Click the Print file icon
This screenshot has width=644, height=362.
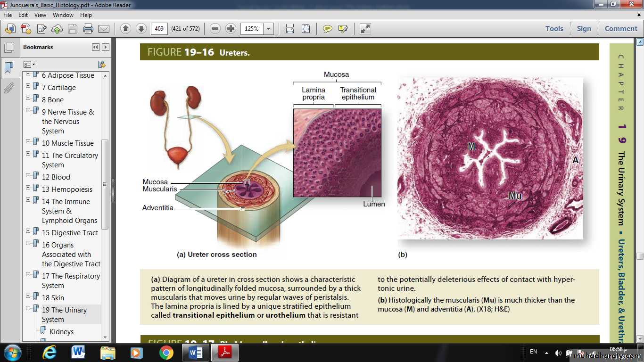88,29
